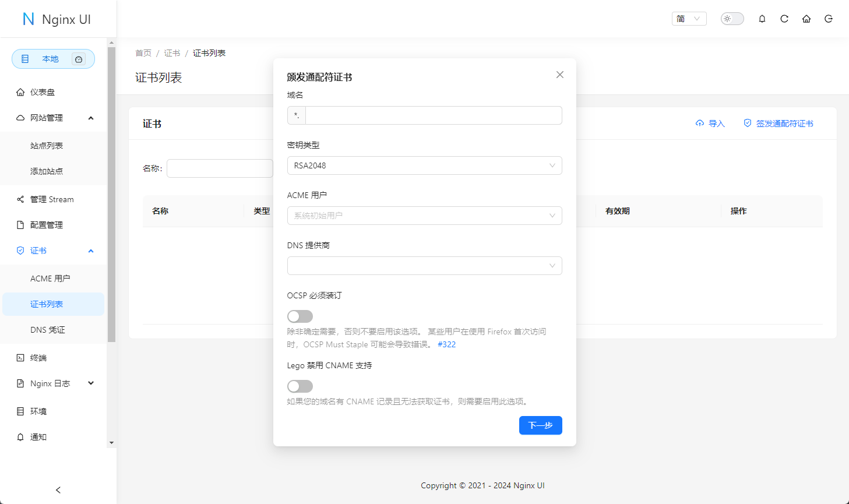This screenshot has width=849, height=504.
Task: Collapse the sidebar with the left arrow
Action: (58, 490)
